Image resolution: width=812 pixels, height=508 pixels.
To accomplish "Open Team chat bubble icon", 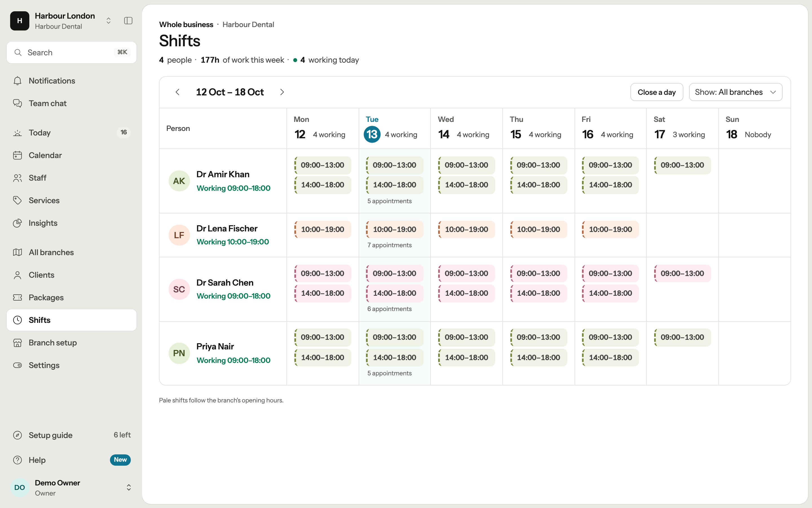I will [17, 104].
